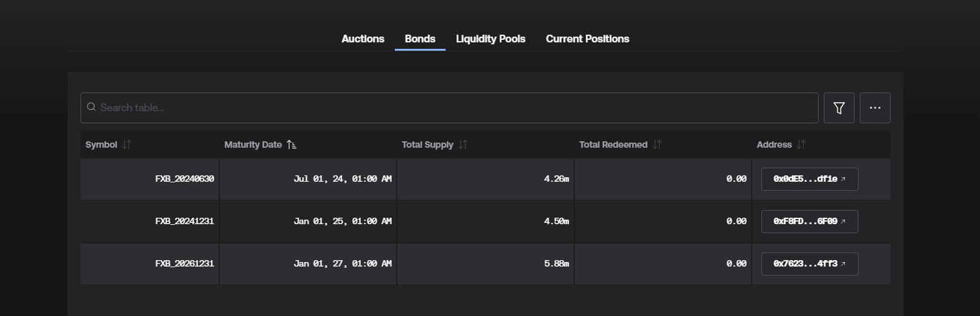Image resolution: width=980 pixels, height=316 pixels.
Task: Select the FXB_20241231 bond row
Action: pyautogui.click(x=485, y=222)
